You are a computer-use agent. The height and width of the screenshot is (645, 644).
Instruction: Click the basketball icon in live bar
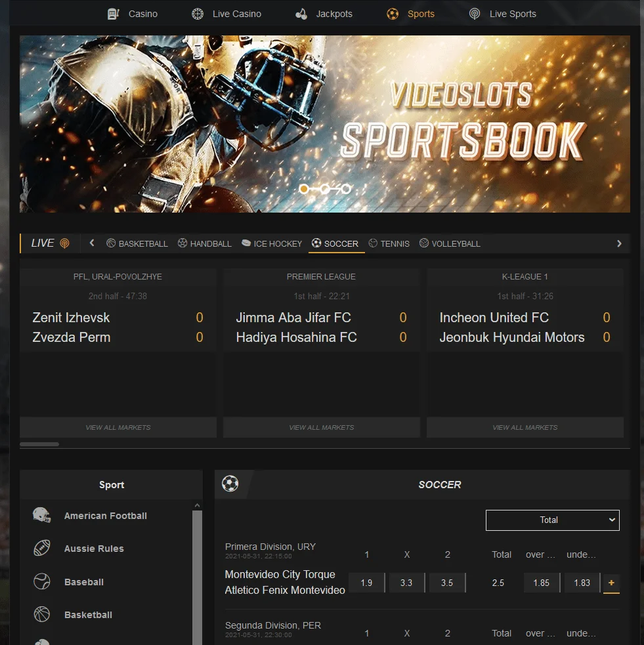click(111, 243)
